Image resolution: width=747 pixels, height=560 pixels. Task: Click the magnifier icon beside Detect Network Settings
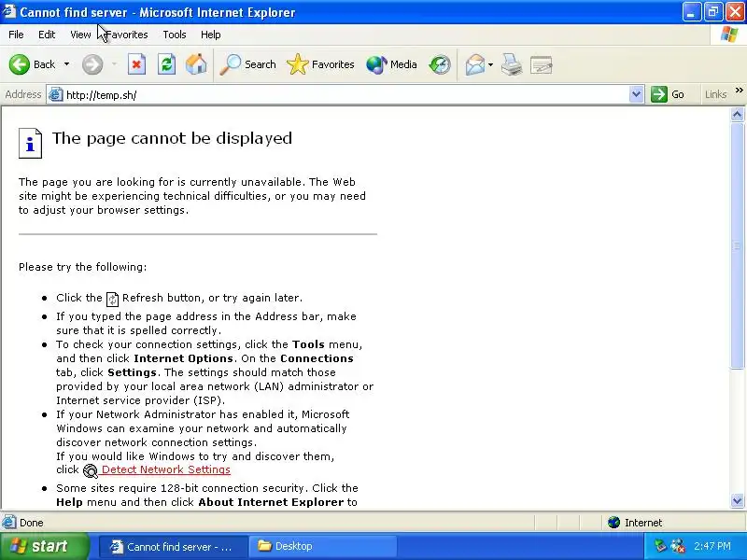pyautogui.click(x=90, y=470)
